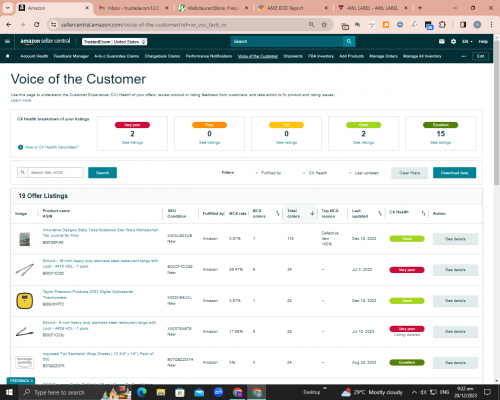This screenshot has width=500, height=400.
Task: Click the info icon beside How is CX Health calculated
Action: (20, 147)
